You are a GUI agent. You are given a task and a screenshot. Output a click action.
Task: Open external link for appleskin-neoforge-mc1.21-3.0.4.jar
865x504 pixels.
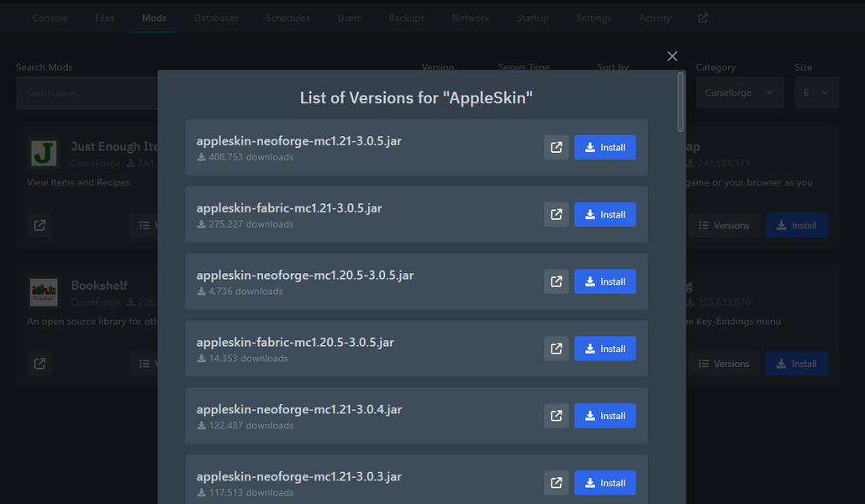coord(556,416)
